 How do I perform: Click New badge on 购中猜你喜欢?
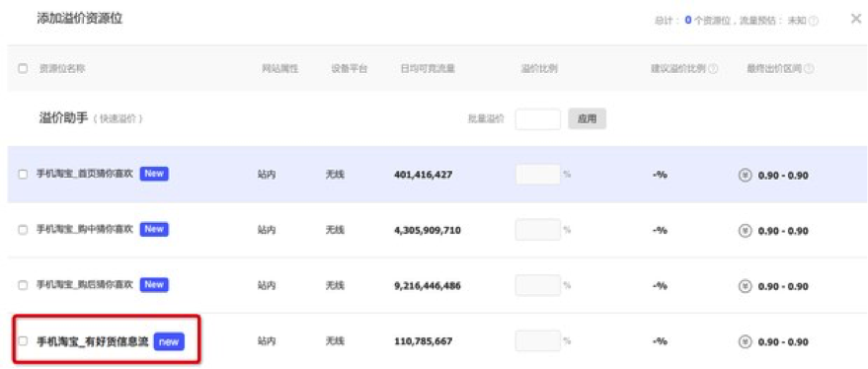tap(154, 229)
